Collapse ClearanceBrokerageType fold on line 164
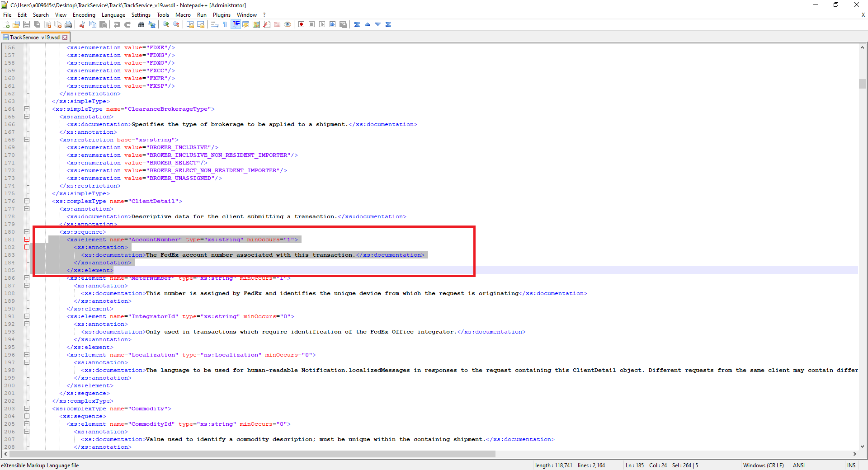Viewport: 868px width, 470px height. tap(27, 109)
